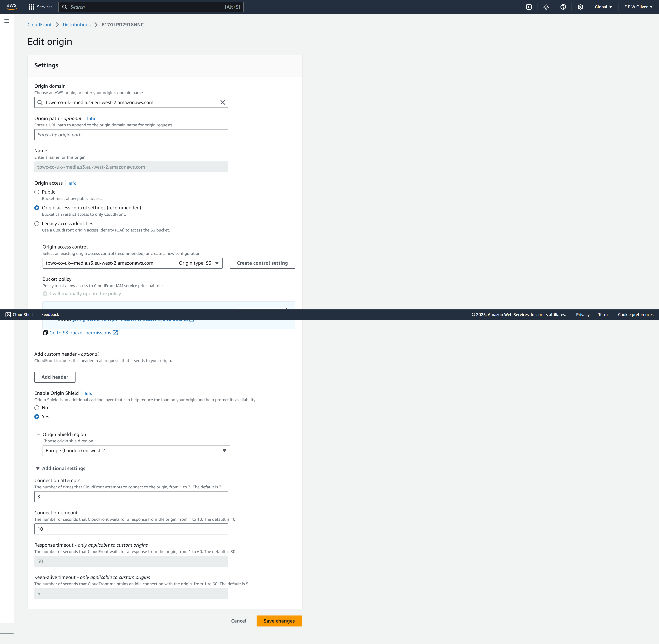This screenshot has height=644, width=659.
Task: Open Terms link in footer
Action: (604, 315)
